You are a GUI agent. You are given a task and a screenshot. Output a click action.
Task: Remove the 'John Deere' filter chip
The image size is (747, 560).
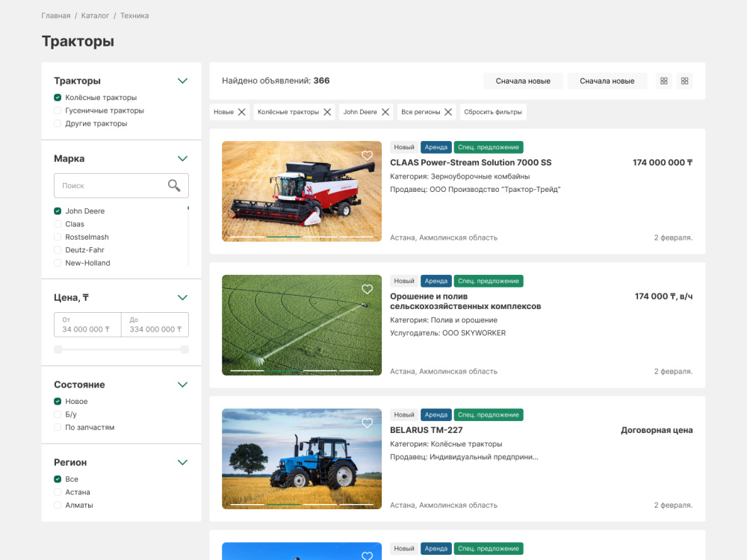tap(385, 112)
